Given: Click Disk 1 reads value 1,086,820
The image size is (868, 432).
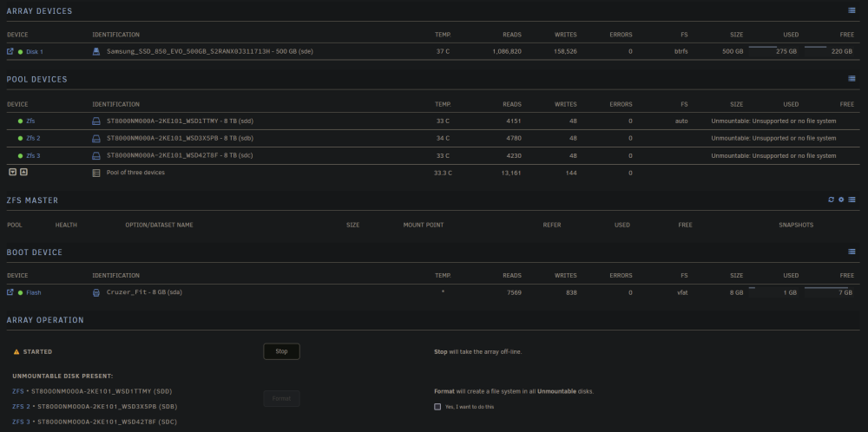Looking at the screenshot, I should coord(507,51).
